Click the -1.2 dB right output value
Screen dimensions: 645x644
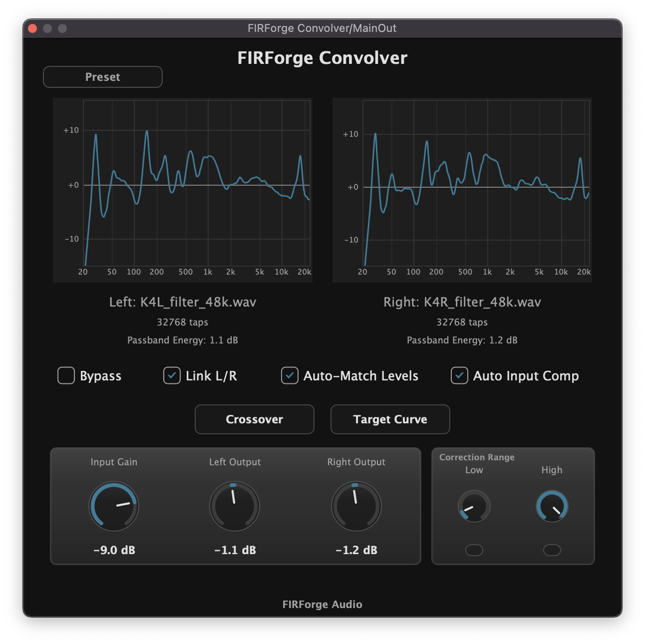pos(356,550)
